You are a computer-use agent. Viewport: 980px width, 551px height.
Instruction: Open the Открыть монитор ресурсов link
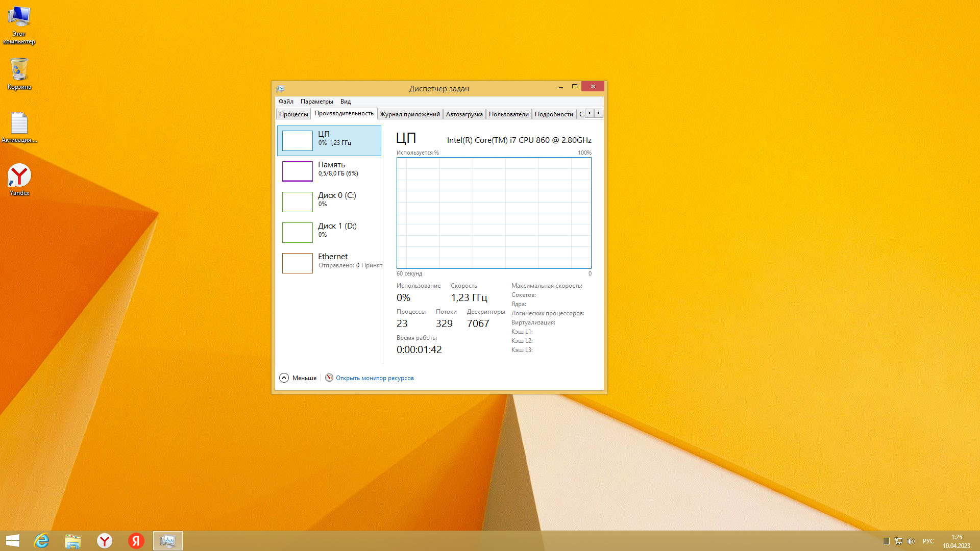pyautogui.click(x=375, y=378)
